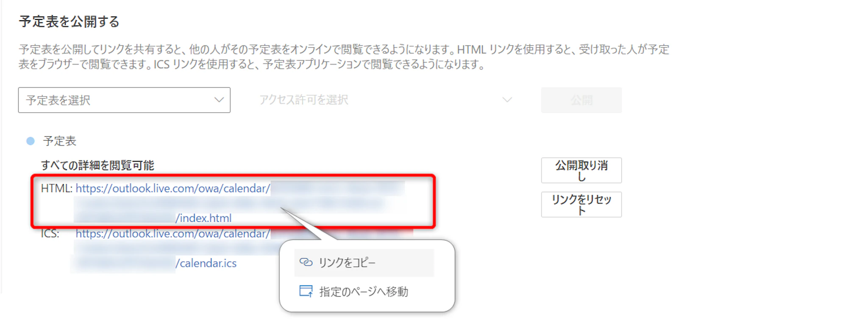The width and height of the screenshot is (868, 320).
Task: Click the /calendar.ics link ending
Action: point(206,263)
